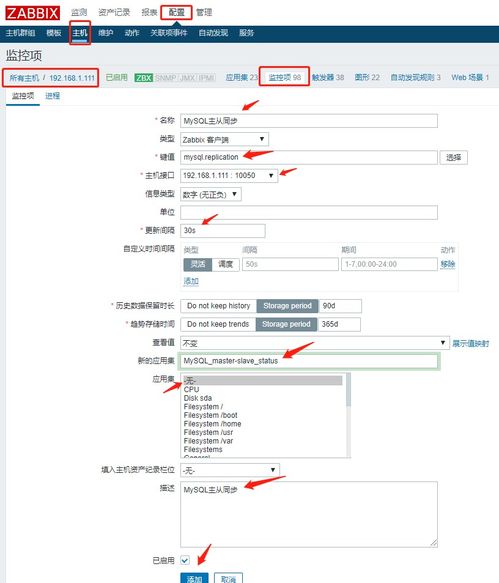Viewport: 499px width, 583px height.
Task: Click the green ZBX availability badge
Action: pos(144,78)
